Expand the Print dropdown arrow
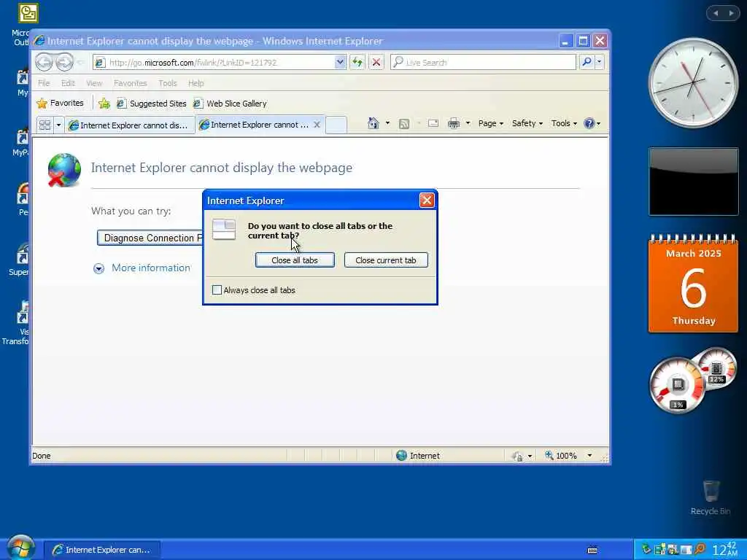747x560 pixels. [468, 123]
